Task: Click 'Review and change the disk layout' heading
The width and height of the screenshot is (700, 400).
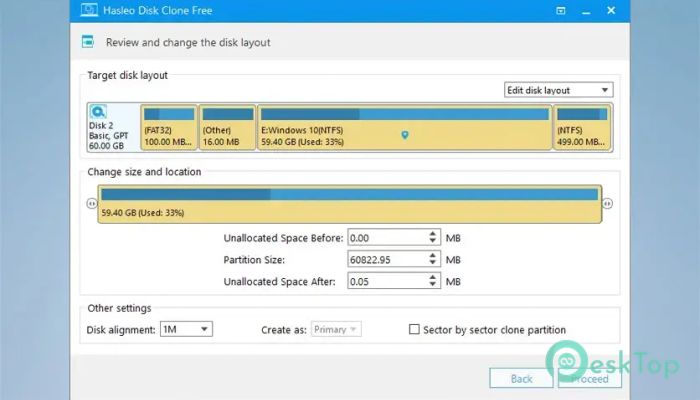Action: click(188, 42)
